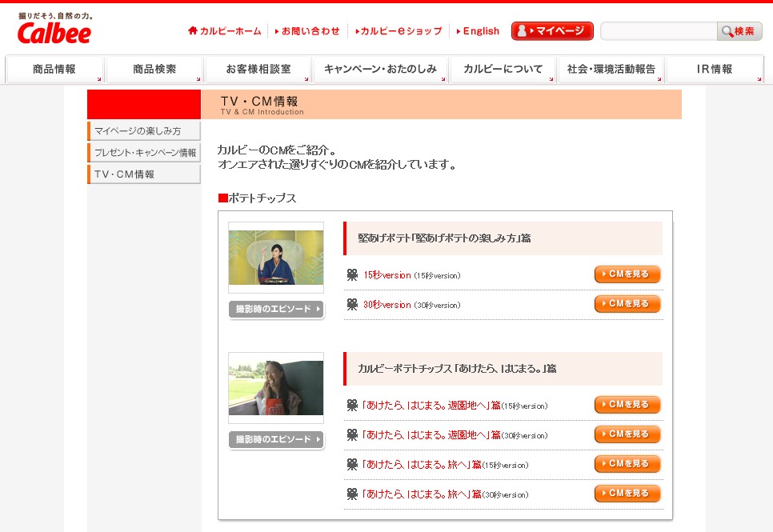Click カルビーポテトチップス「あけたら、はじまる。」篇 title

click(x=457, y=368)
